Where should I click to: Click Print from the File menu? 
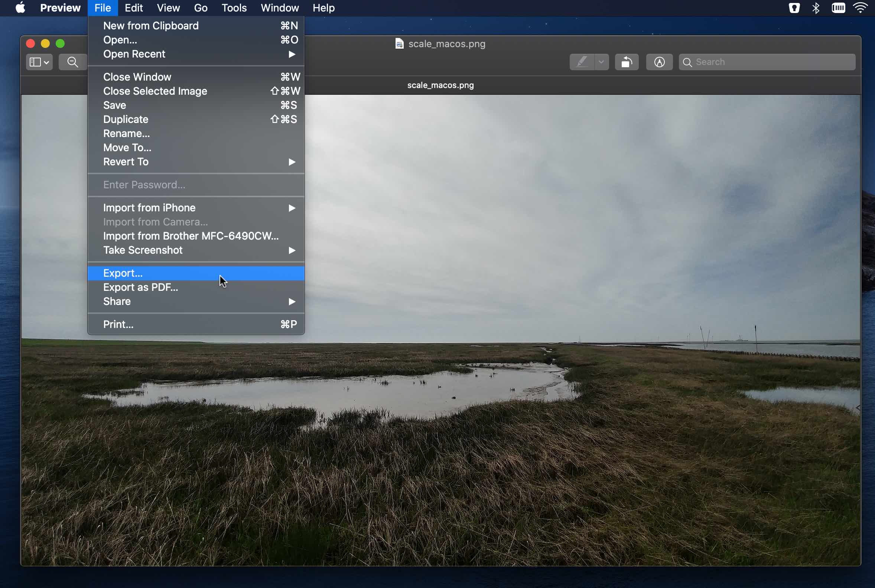(118, 324)
